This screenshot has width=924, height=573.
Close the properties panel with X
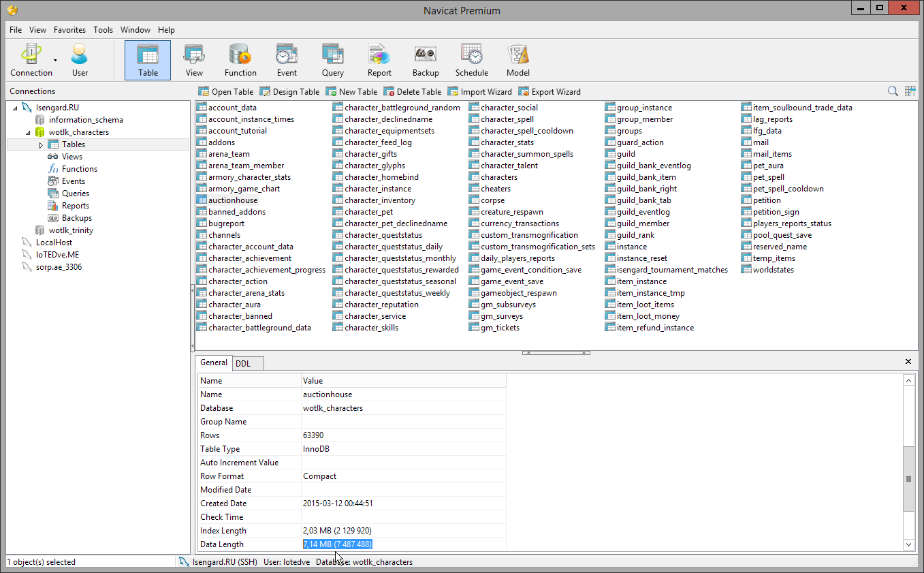point(908,362)
